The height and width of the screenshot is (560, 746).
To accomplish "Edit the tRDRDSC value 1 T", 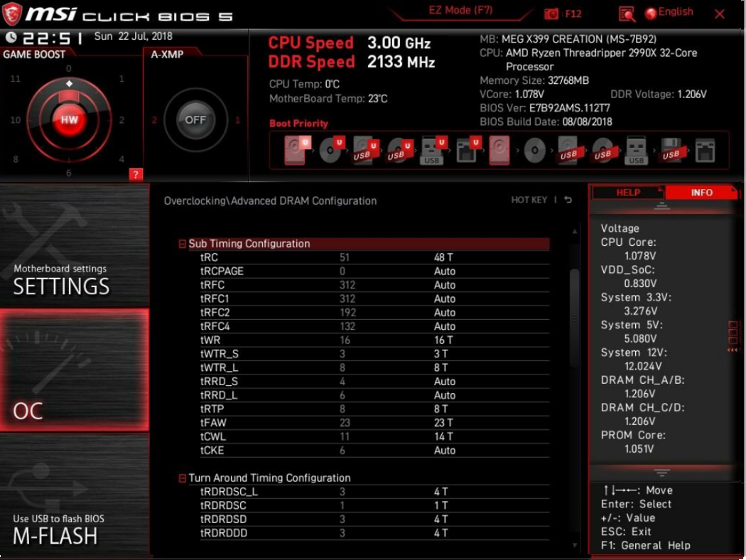I will tap(440, 506).
